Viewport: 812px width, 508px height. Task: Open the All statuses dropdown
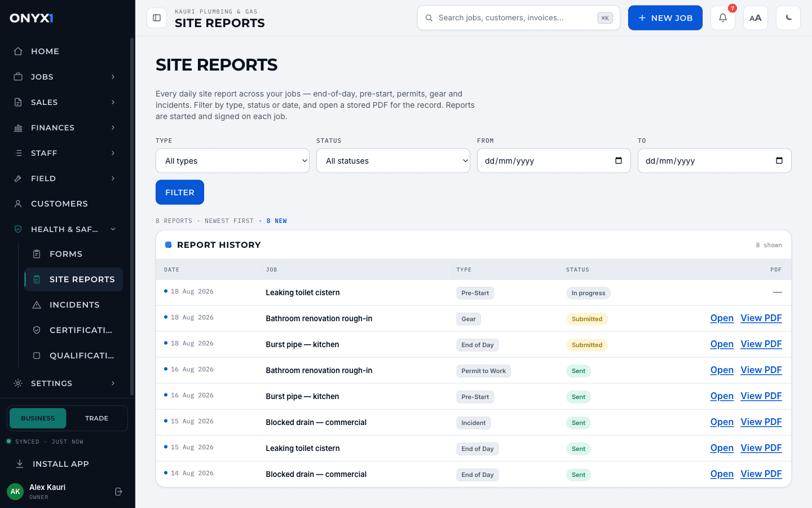click(393, 161)
